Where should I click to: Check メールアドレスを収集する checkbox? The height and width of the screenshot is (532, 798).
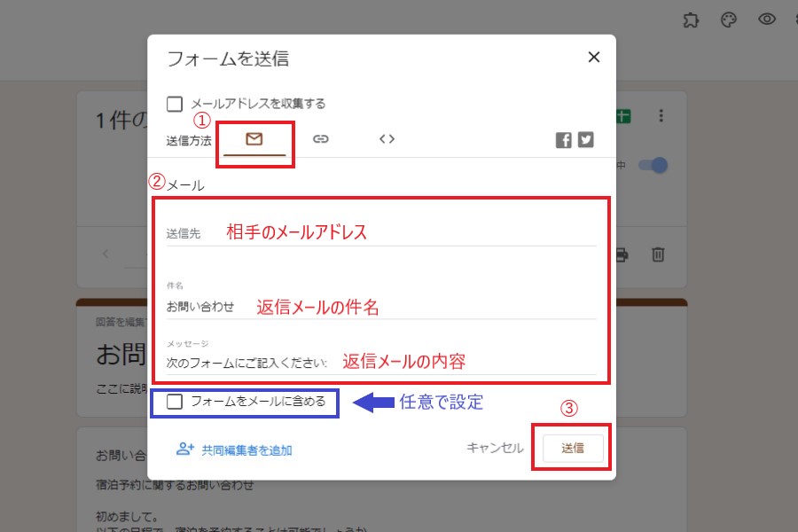(175, 104)
